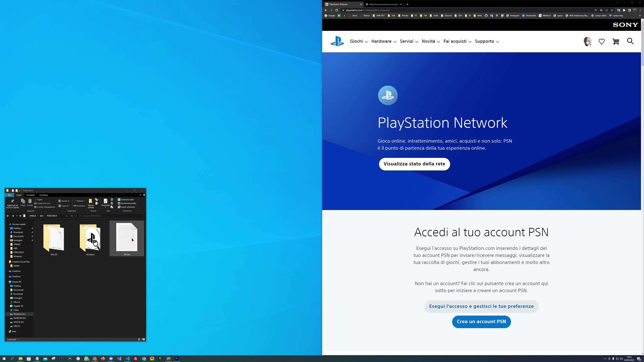644x362 pixels.
Task: Open Discord from the taskbar
Action: click(111, 358)
